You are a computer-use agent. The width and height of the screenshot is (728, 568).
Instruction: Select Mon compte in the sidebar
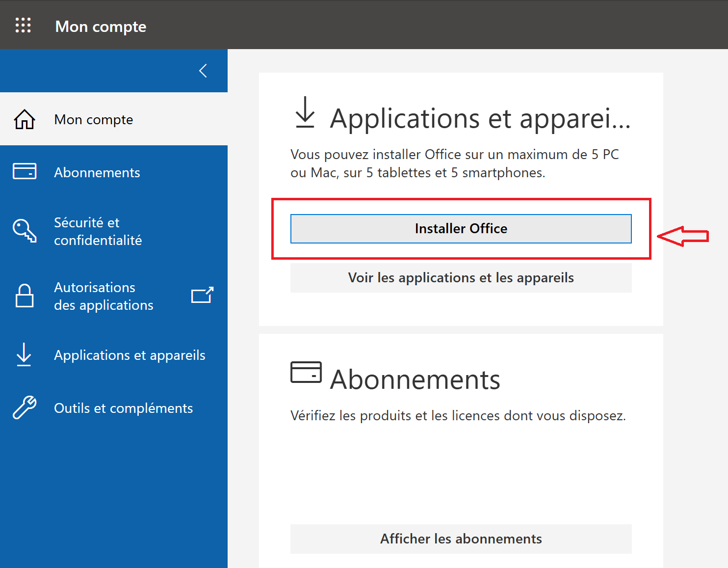pyautogui.click(x=114, y=119)
